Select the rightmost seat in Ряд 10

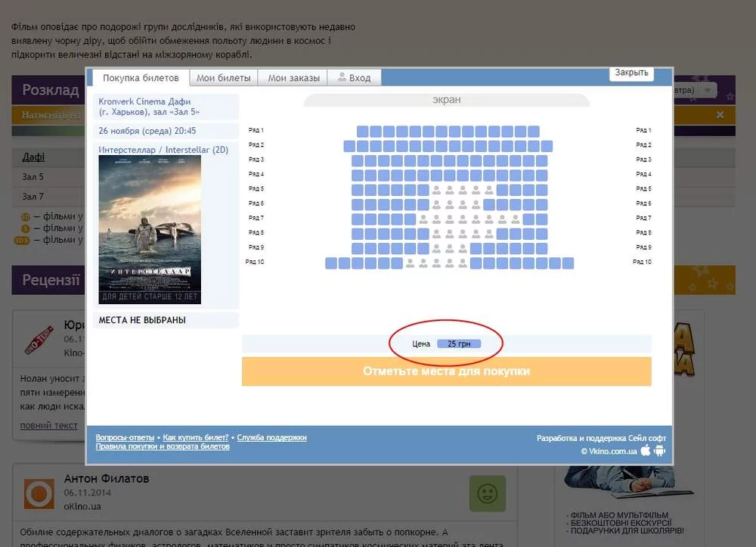point(568,263)
